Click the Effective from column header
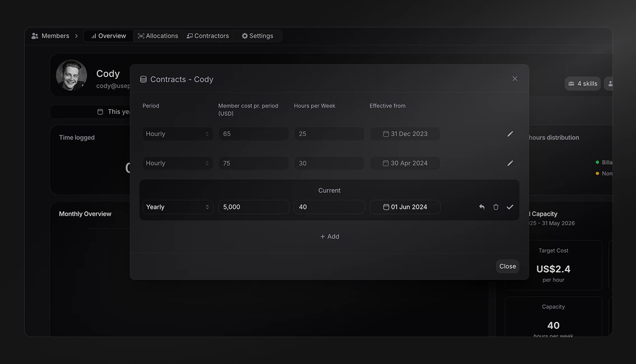Screen dimensions: 636x364 [x=387, y=106]
